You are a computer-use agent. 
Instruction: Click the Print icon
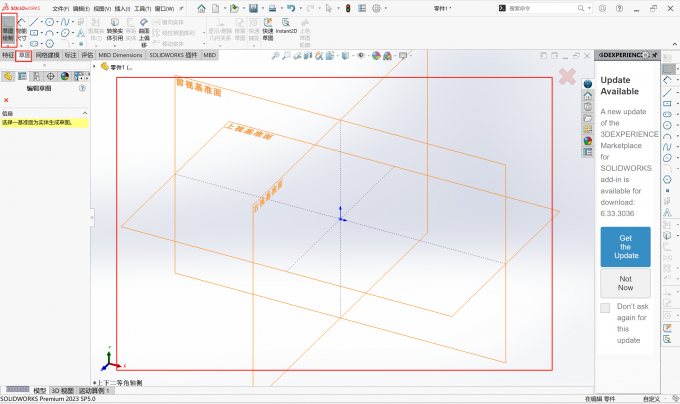272,8
